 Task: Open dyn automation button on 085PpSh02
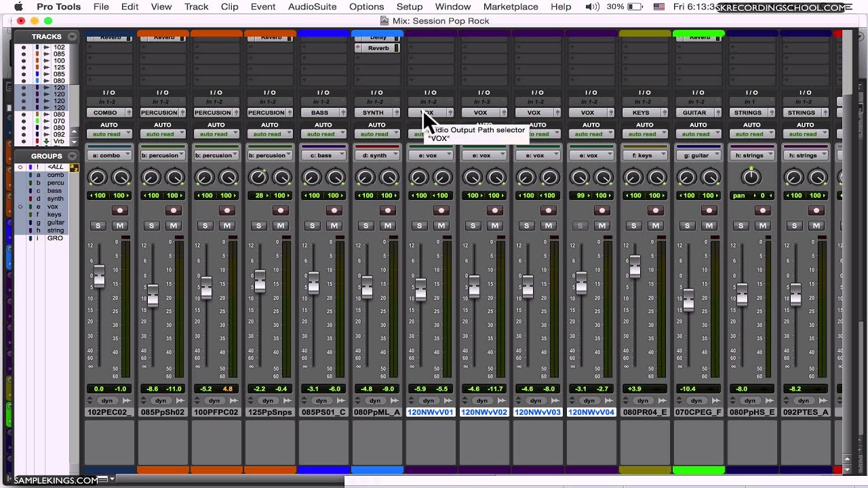161,401
